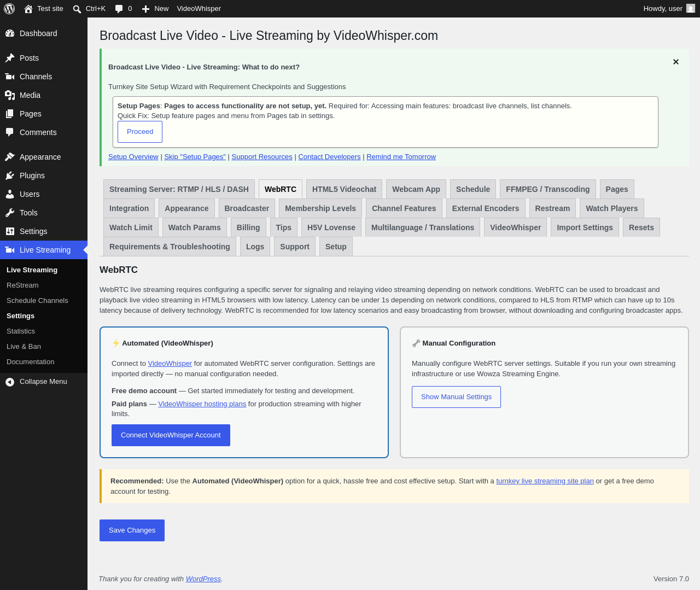Open the Broadcaster settings tab
The image size is (700, 590).
coord(247,208)
